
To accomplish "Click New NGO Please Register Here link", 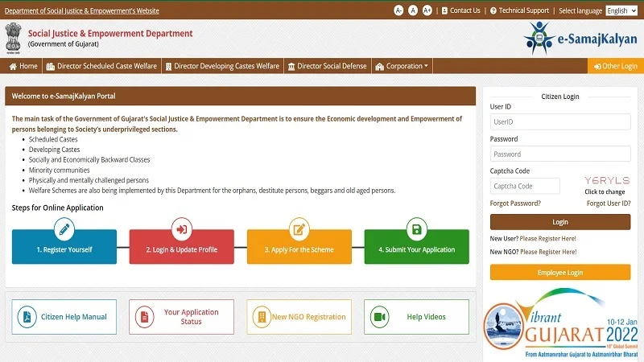I will [x=548, y=252].
